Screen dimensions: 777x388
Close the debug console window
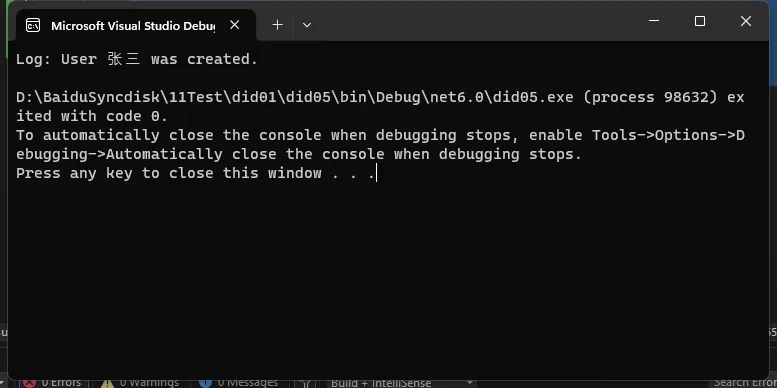pos(746,21)
